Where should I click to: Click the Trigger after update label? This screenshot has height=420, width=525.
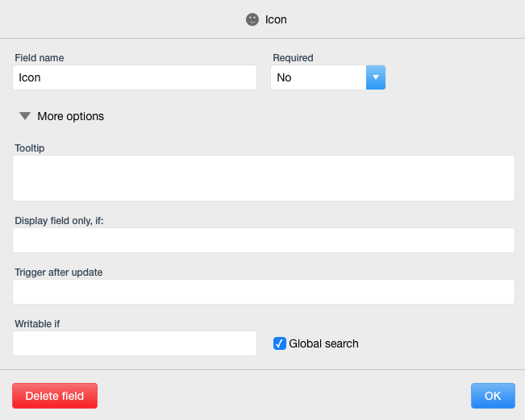click(x=58, y=272)
